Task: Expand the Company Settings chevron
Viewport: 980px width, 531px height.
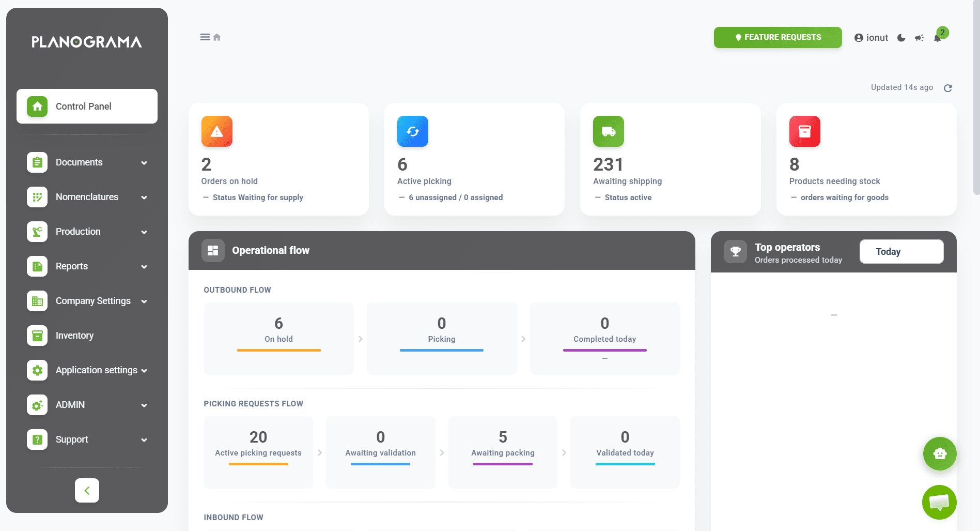Action: (144, 301)
